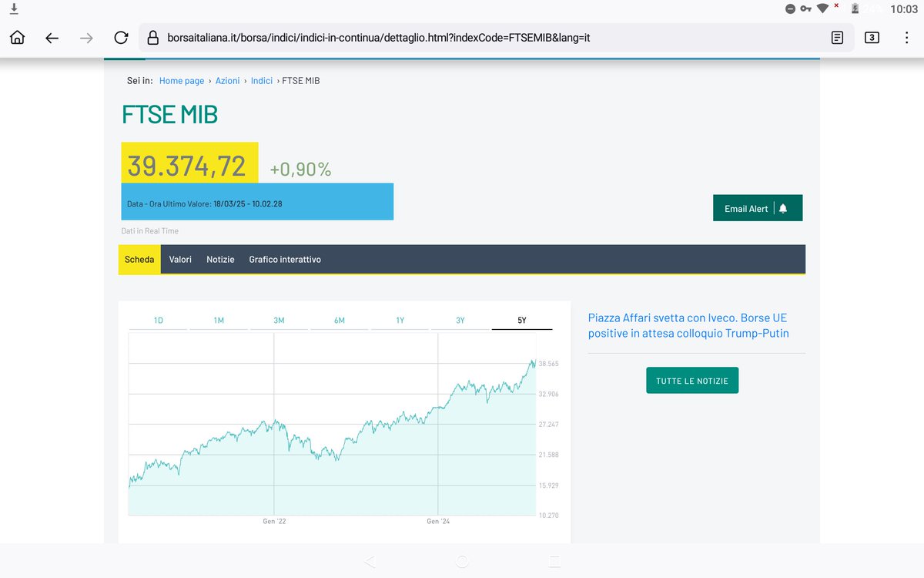Tap the Wi-Fi status icon
Image resolution: width=924 pixels, height=578 pixels.
click(823, 9)
